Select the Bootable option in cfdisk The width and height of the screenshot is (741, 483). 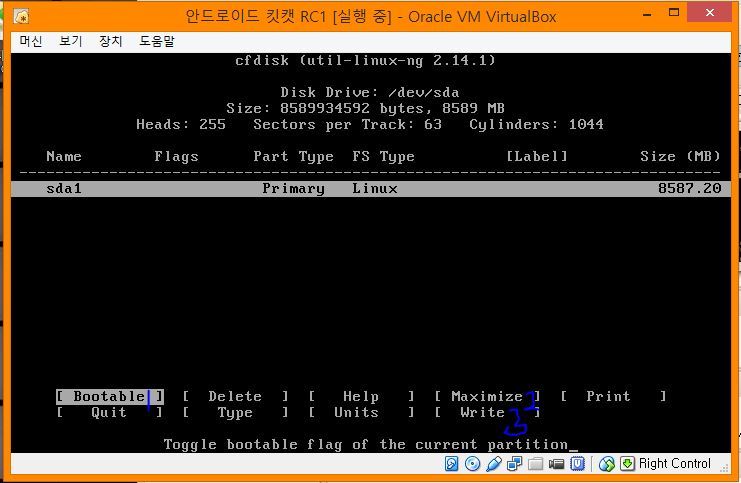110,396
